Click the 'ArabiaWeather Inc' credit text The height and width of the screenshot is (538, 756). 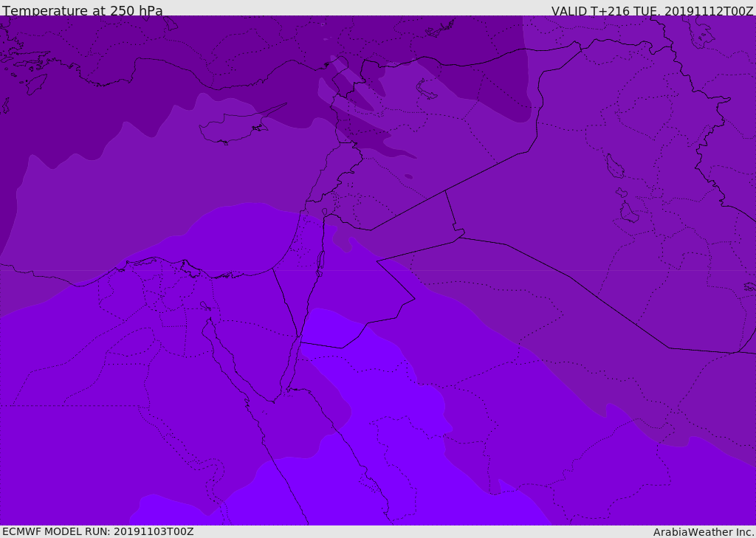point(703,532)
